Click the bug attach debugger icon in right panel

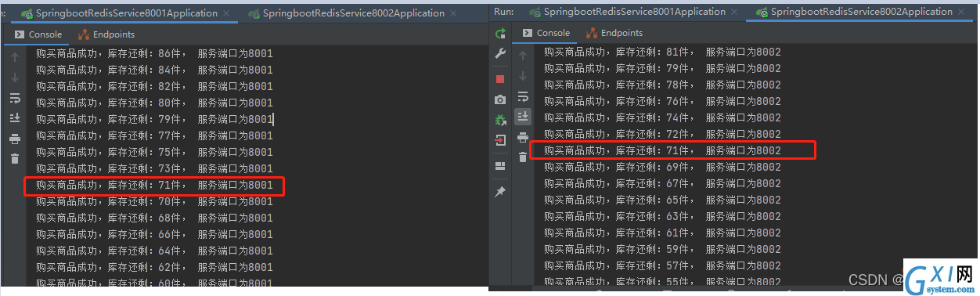click(500, 120)
